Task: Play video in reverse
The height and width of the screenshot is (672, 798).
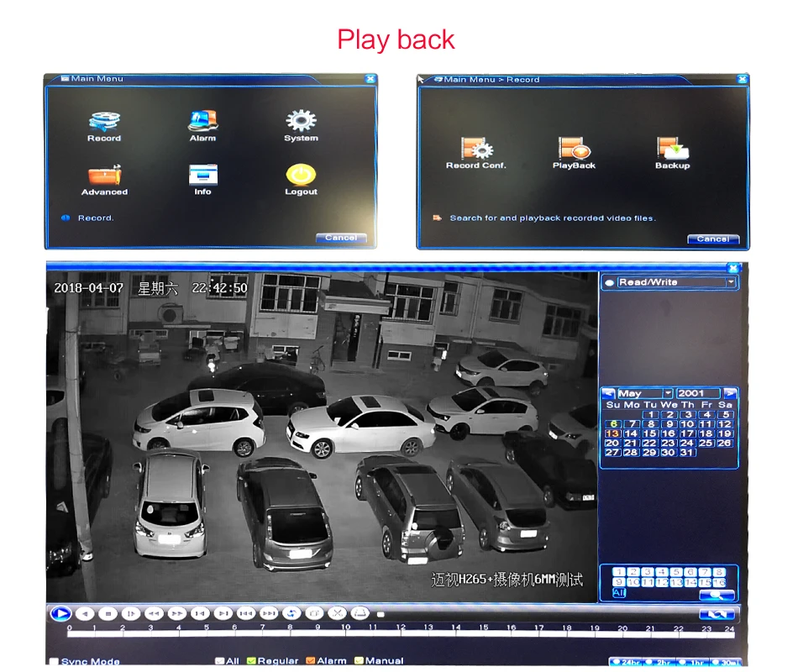Action: click(85, 614)
